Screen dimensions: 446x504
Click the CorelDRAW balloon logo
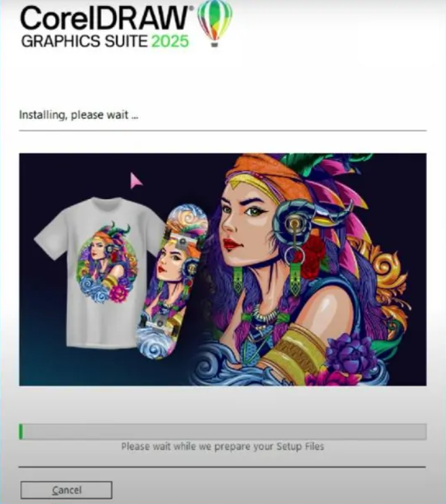[215, 23]
